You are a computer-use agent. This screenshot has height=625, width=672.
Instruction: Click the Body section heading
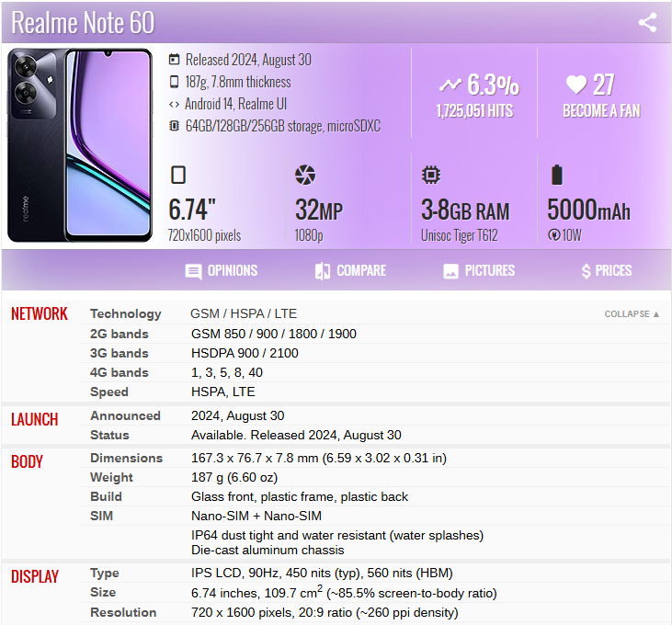click(27, 461)
